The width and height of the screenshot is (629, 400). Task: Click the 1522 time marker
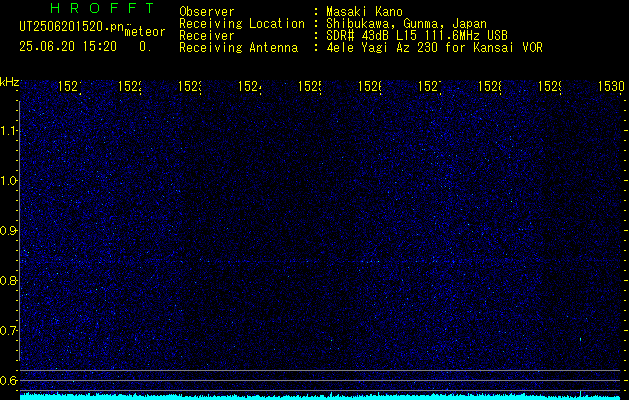(130, 87)
